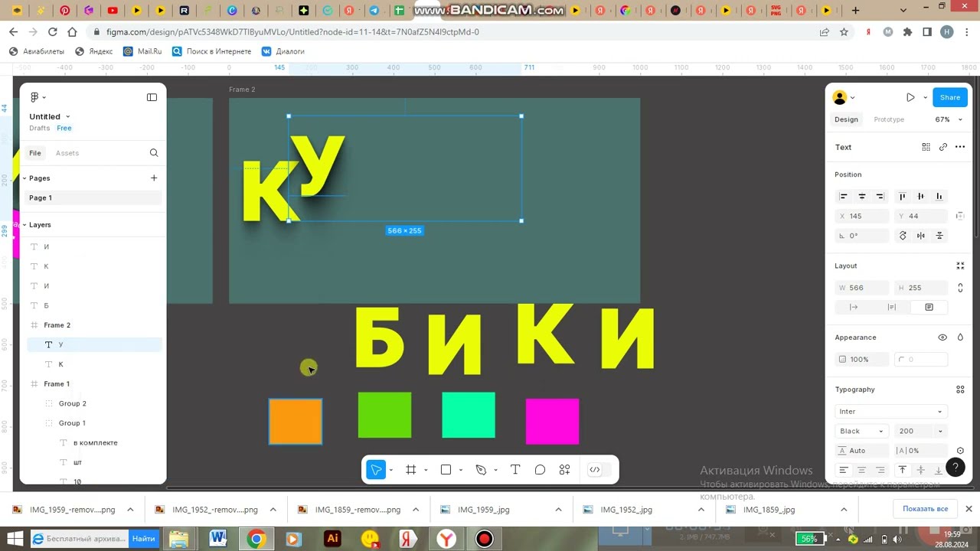Toggle constrain proportions lock
Image resolution: width=980 pixels, height=551 pixels.
960,288
